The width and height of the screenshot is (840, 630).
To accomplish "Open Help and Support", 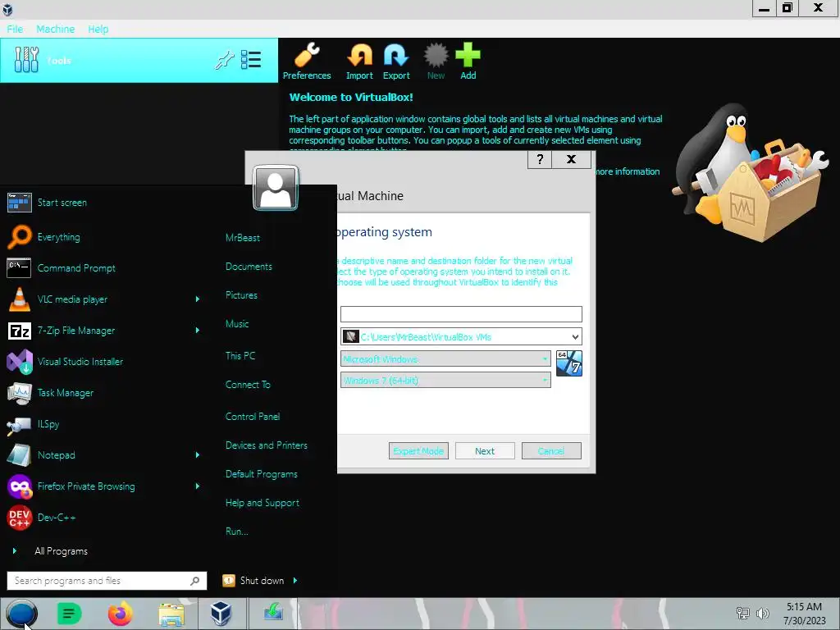I will click(262, 503).
